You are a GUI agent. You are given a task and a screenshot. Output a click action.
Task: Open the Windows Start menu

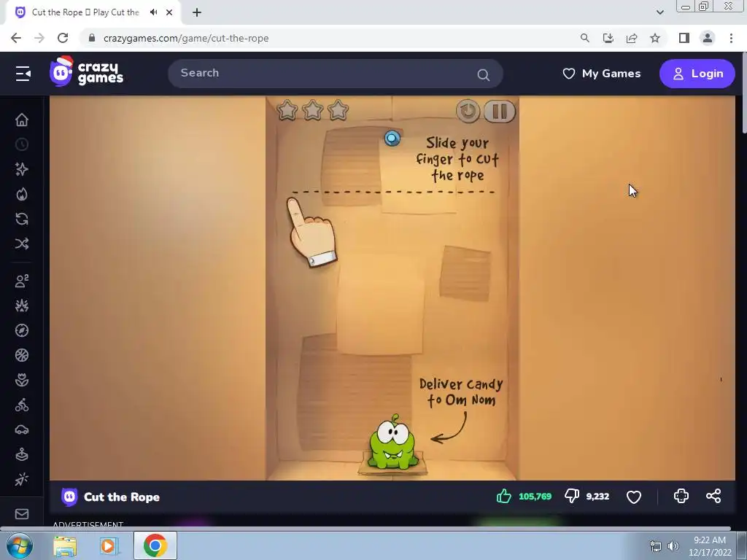point(20,545)
